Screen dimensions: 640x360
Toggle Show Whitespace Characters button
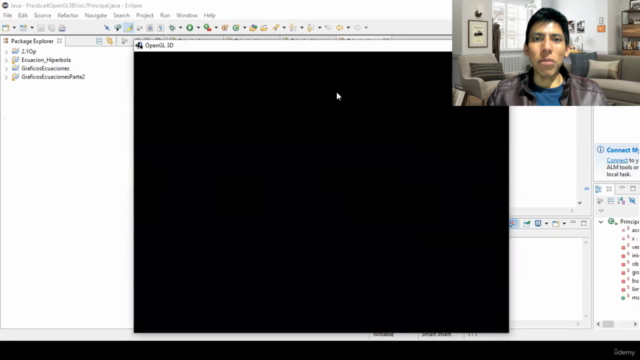click(160, 28)
